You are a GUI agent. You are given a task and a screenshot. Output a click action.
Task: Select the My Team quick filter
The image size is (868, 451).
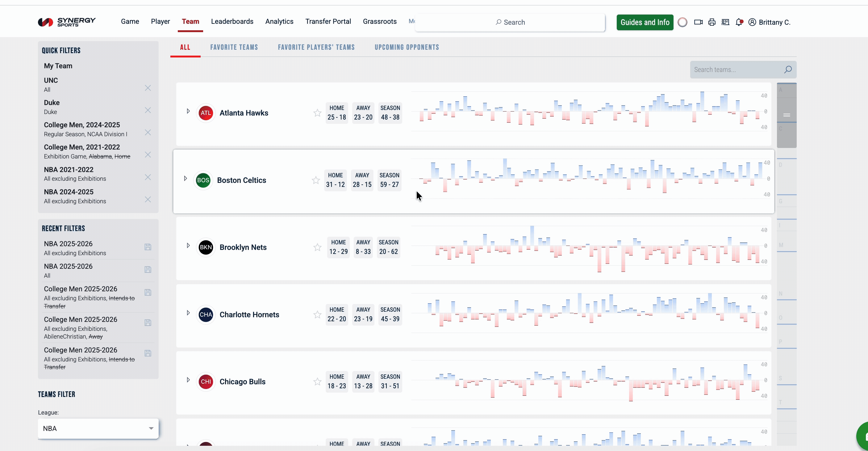[x=58, y=66]
